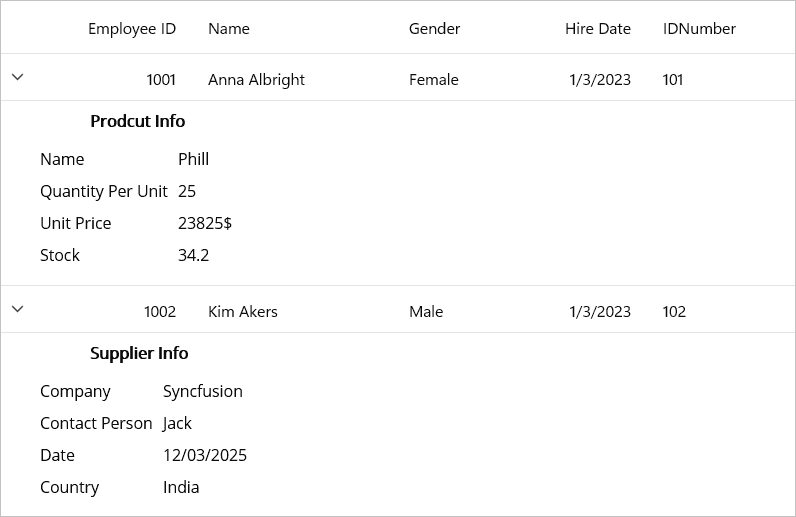Click the Name column header
This screenshot has width=796, height=517.
[x=229, y=28]
